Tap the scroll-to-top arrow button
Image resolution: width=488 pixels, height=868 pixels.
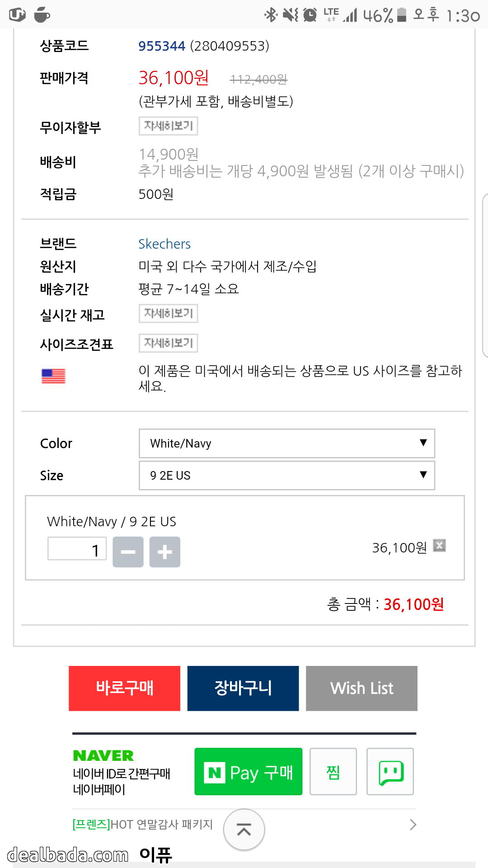point(244,830)
